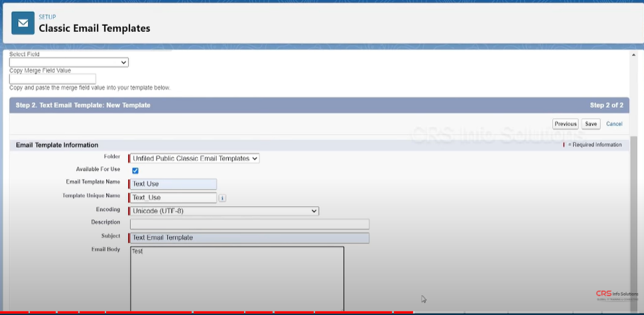Open the Select Field dropdown
644x315 pixels.
point(68,62)
